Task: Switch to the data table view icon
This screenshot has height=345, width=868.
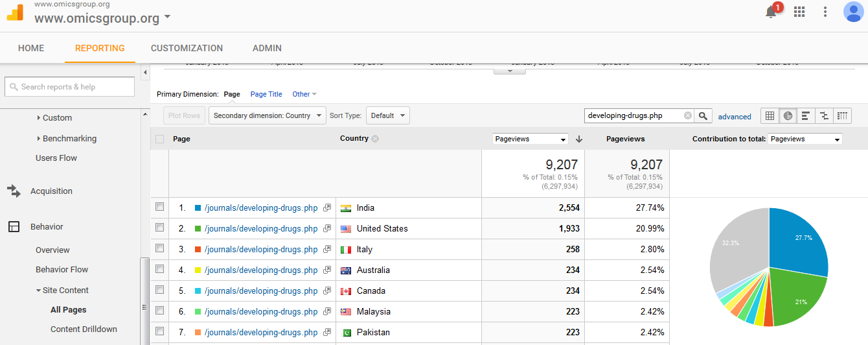Action: point(770,116)
